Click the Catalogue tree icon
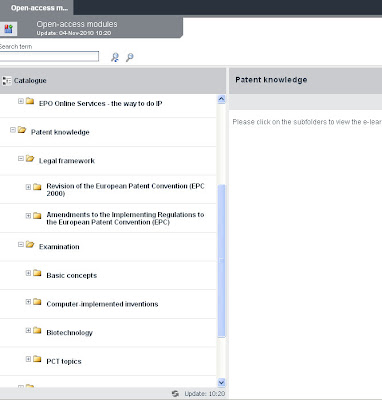The width and height of the screenshot is (382, 400). pos(6,81)
